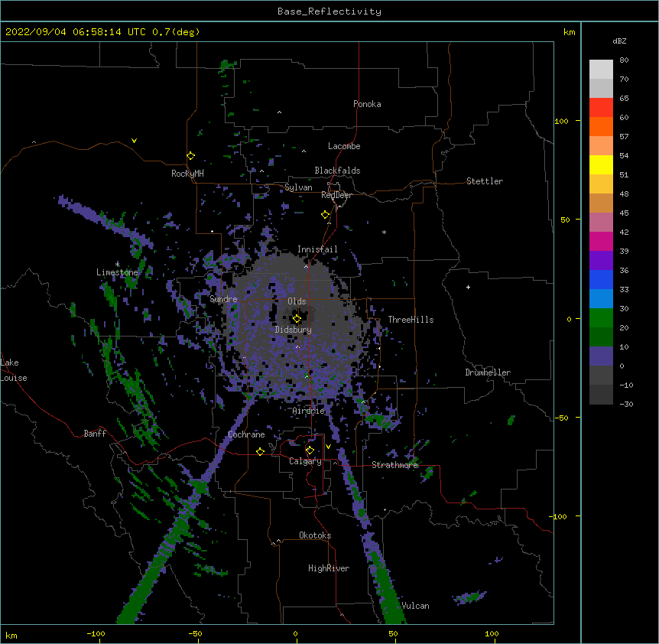This screenshot has height=644, width=659.
Task: Pick the slate purple 10-0 dBZ swatch
Action: 601,356
